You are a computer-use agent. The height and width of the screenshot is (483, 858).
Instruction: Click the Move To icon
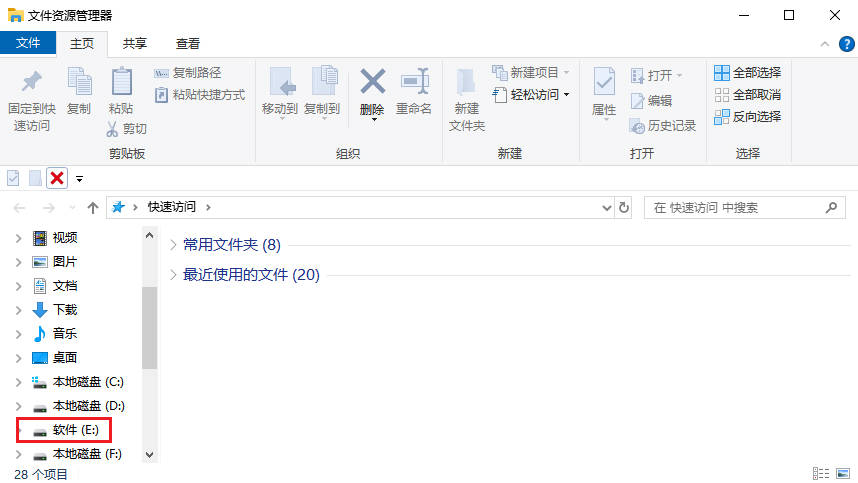[x=280, y=83]
